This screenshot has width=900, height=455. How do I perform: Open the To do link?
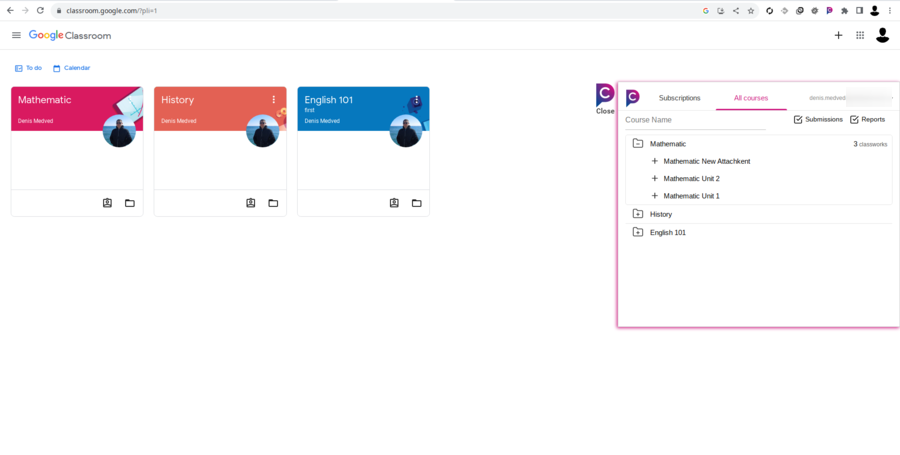[x=28, y=68]
